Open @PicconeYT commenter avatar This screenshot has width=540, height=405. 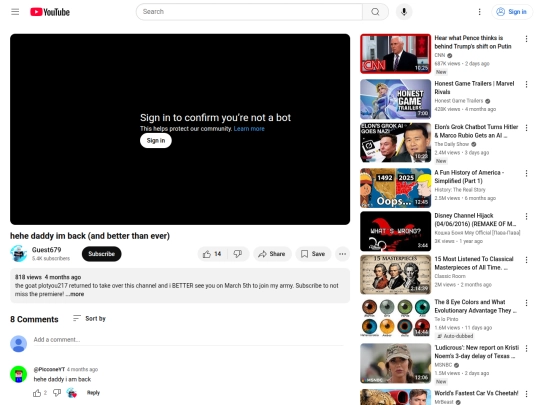pos(19,374)
